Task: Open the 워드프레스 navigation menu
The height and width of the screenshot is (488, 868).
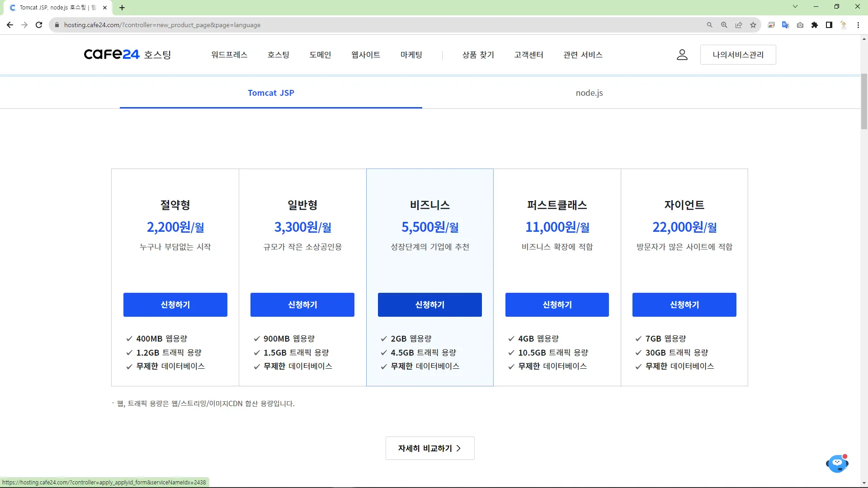Action: click(229, 55)
